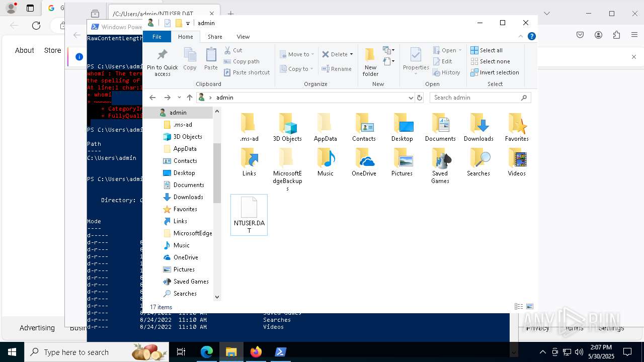Viewport: 644px width, 362px height.
Task: Go up one folder level arrow
Action: [x=189, y=98]
